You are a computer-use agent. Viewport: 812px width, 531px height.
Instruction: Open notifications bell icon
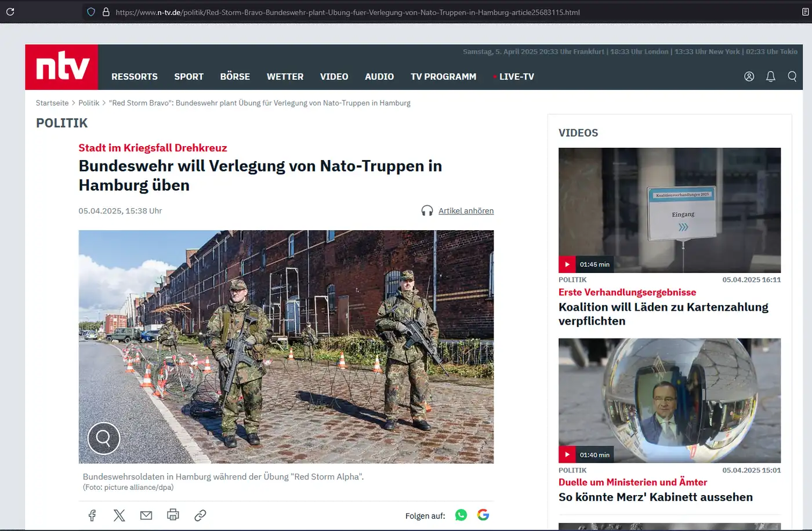tap(770, 77)
